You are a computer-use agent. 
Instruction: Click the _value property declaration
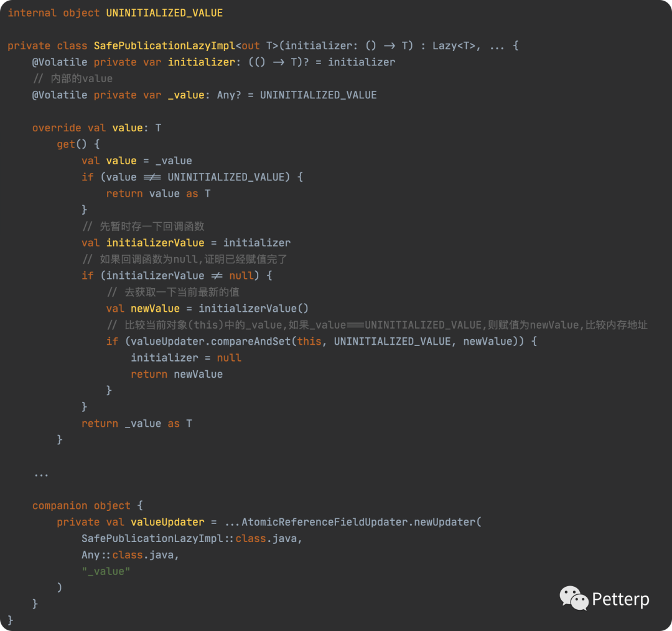pos(186,95)
